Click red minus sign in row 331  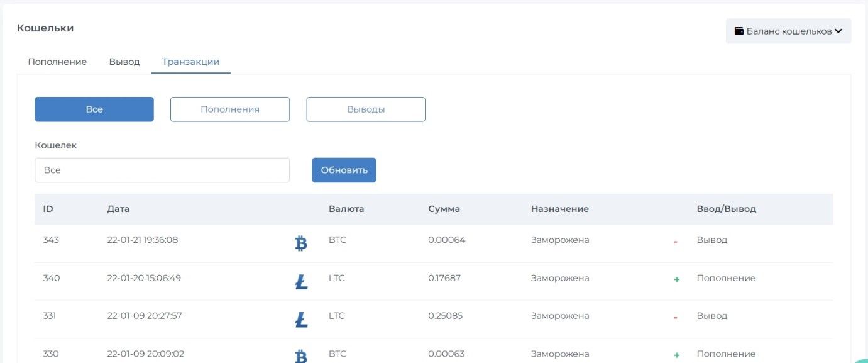coord(675,318)
